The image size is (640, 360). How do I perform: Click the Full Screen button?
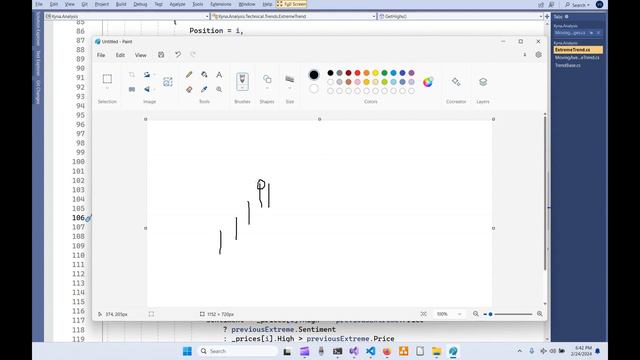click(291, 4)
